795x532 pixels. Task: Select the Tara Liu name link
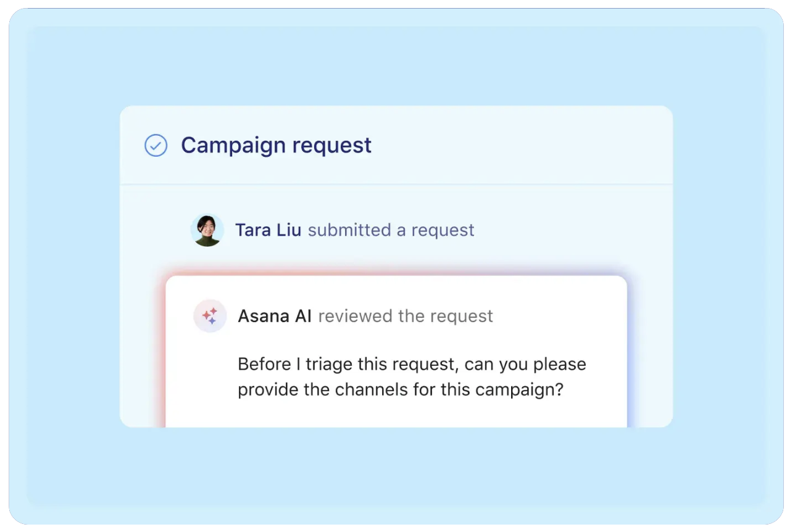(268, 230)
